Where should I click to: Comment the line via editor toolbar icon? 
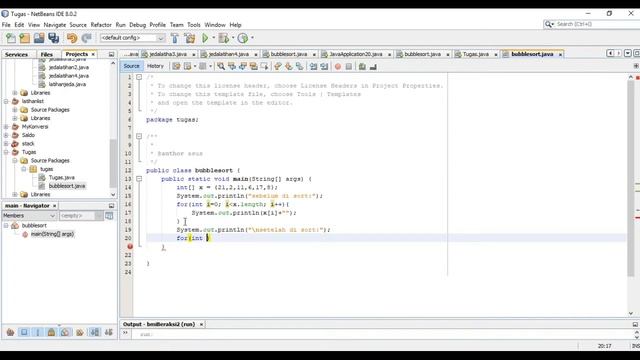(x=362, y=66)
